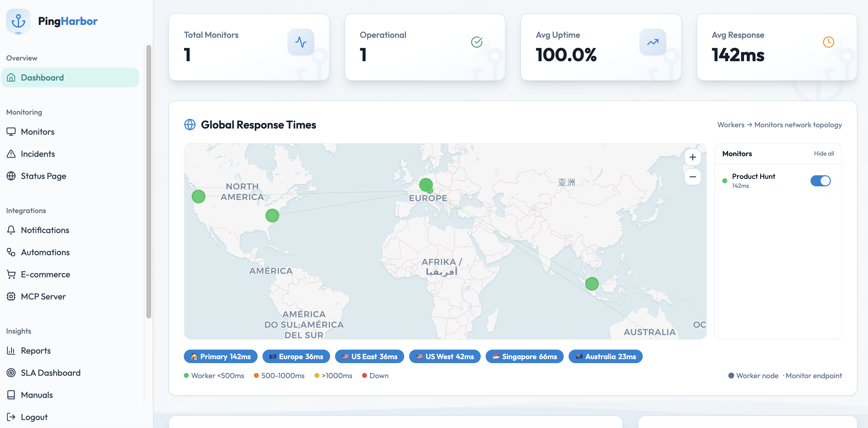Open the Dashboard home icon
Viewport: 868px width, 428px height.
tap(11, 77)
